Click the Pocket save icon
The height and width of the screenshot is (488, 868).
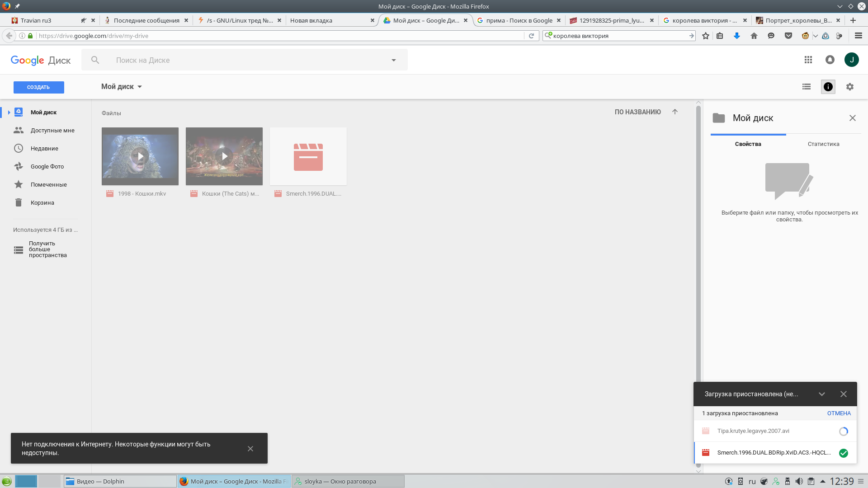788,36
